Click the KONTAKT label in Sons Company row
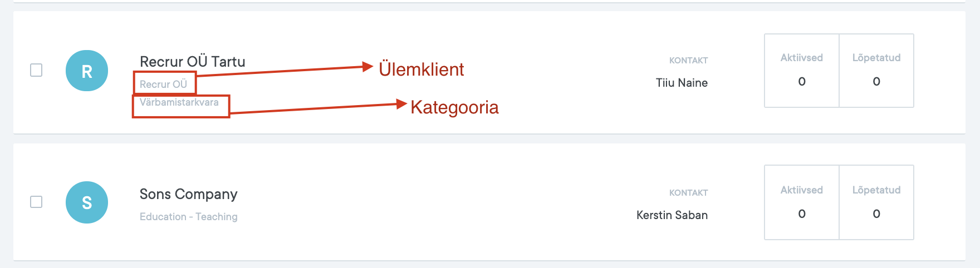 [x=688, y=193]
